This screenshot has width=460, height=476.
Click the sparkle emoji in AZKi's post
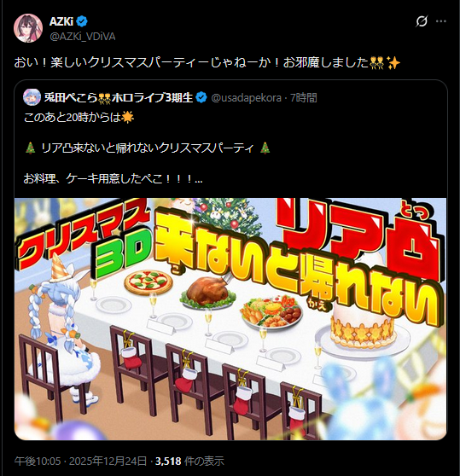394,63
